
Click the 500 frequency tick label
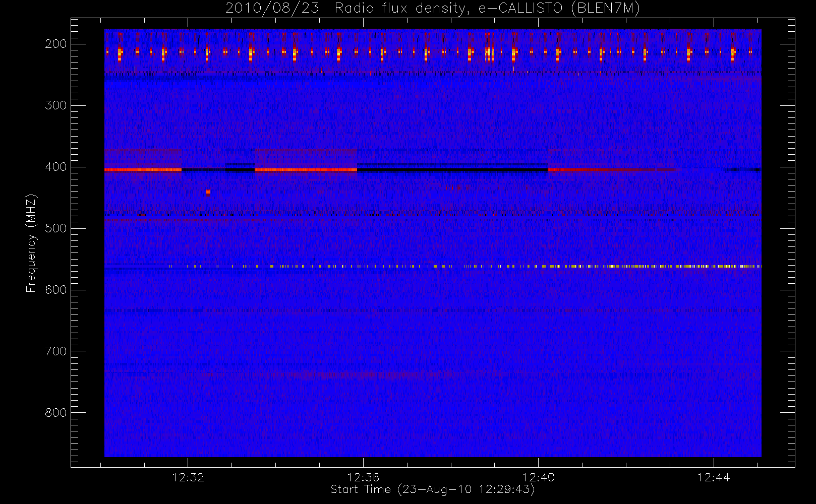pyautogui.click(x=56, y=228)
